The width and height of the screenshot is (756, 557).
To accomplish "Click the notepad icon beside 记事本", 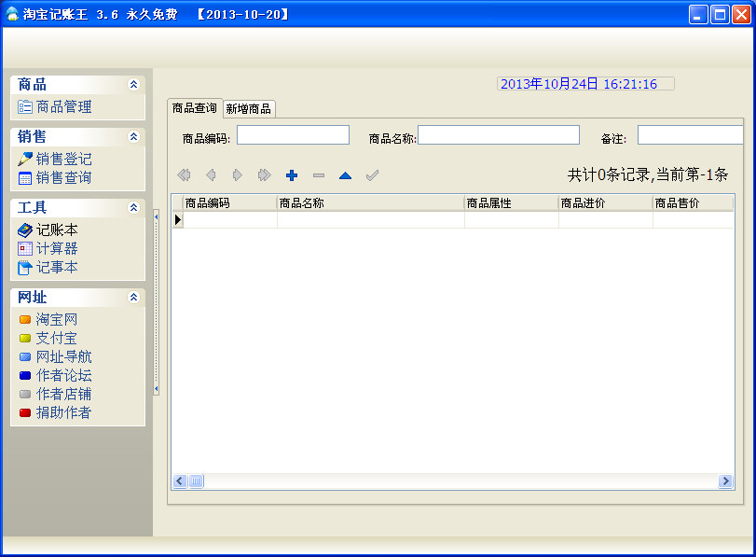I will (24, 268).
